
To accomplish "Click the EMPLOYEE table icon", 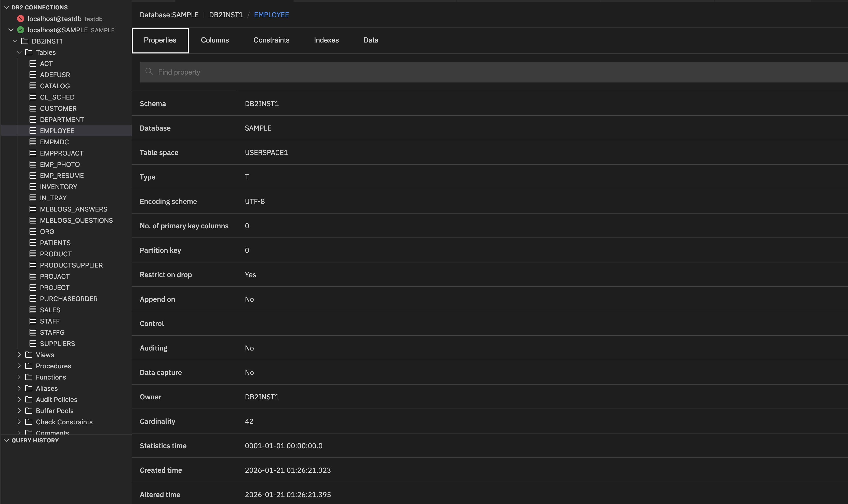I will point(33,130).
